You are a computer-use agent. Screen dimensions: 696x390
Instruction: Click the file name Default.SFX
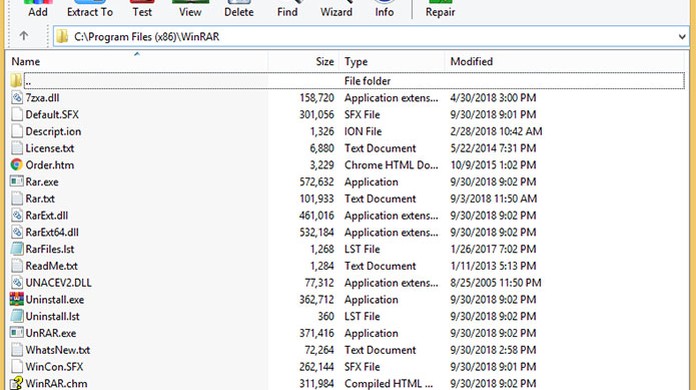click(52, 114)
